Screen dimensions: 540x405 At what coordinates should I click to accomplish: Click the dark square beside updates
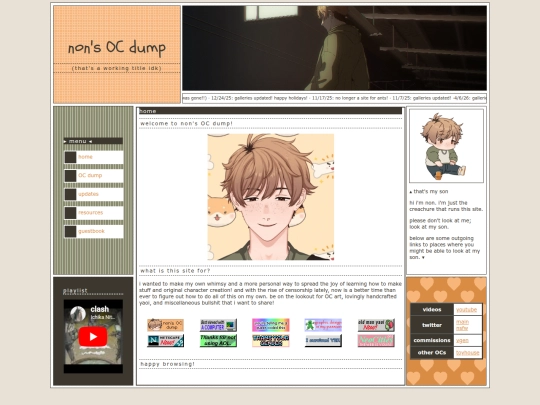coord(71,195)
